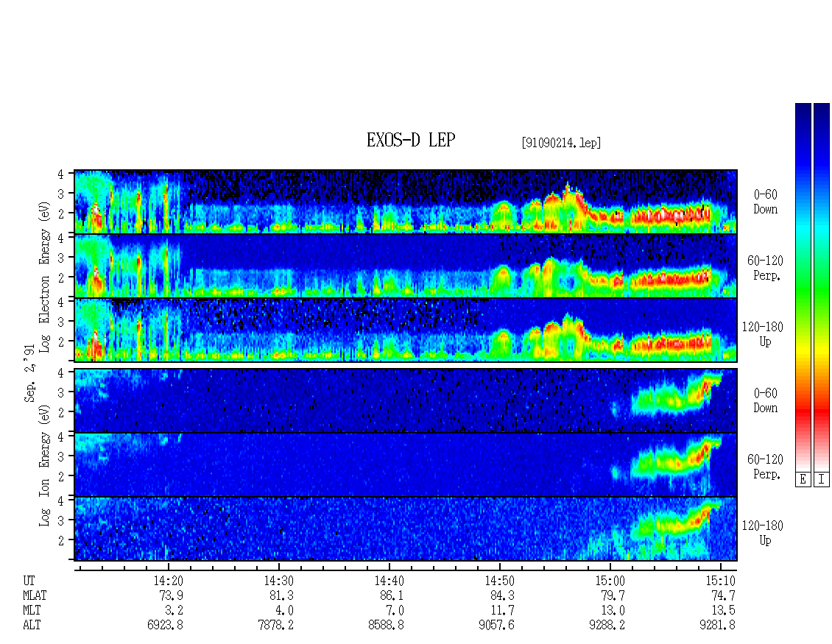Open the electron 60-120 Perp. spectrogram panel
The image size is (832, 644).
click(406, 266)
